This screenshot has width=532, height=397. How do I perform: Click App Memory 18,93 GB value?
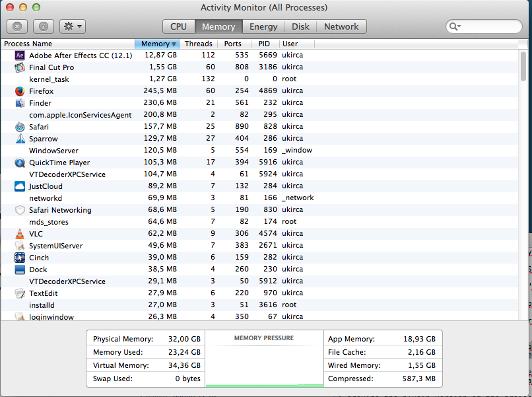419,339
